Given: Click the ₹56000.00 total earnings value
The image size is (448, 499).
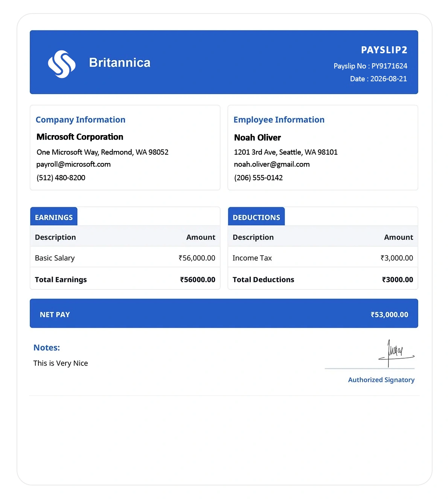Looking at the screenshot, I should tap(198, 280).
